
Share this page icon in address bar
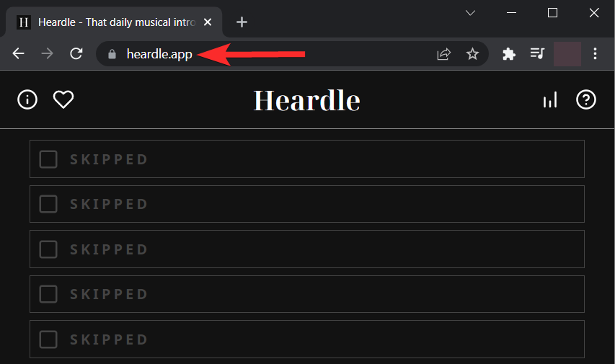[x=443, y=54]
